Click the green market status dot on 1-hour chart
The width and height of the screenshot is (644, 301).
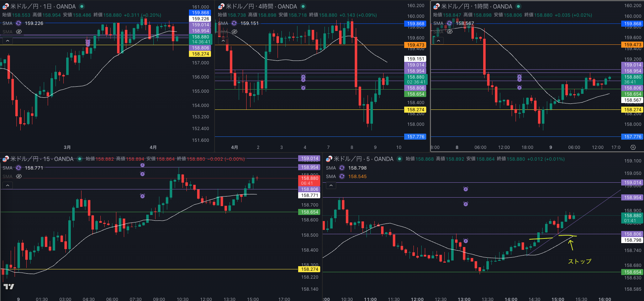518,6
